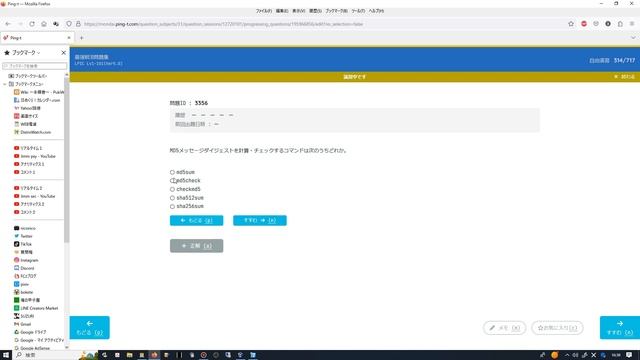
Task: Open the LINE Creators Market bookmark
Action: tap(36, 308)
